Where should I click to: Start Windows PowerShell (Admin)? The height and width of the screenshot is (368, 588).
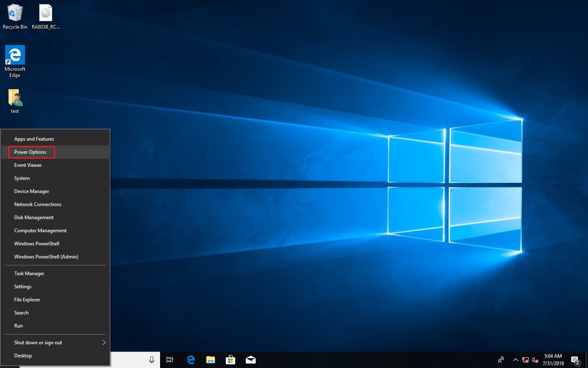click(55, 257)
